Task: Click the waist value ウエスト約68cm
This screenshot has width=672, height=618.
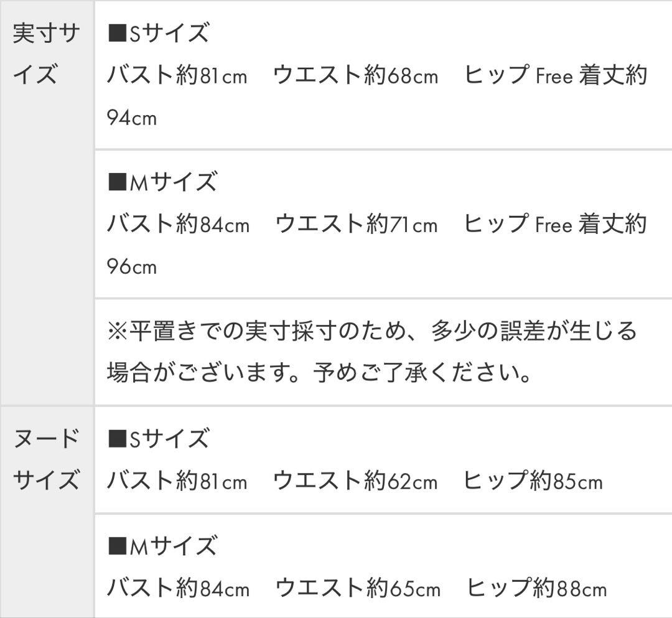Action: pyautogui.click(x=355, y=76)
